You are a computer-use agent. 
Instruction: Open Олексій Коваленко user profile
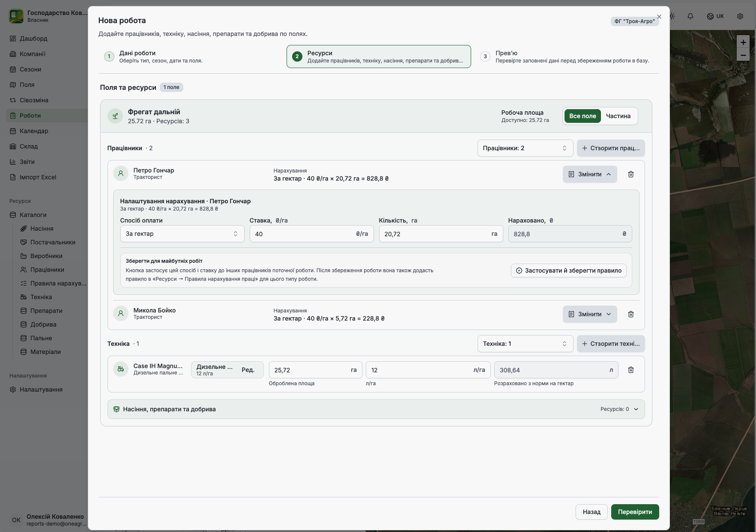47,520
